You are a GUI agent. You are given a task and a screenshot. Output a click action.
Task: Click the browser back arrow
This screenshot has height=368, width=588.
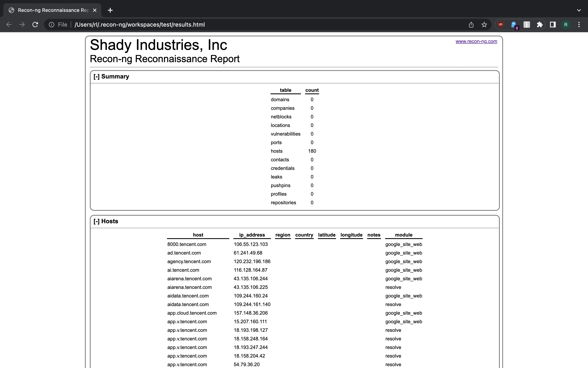[x=9, y=25]
